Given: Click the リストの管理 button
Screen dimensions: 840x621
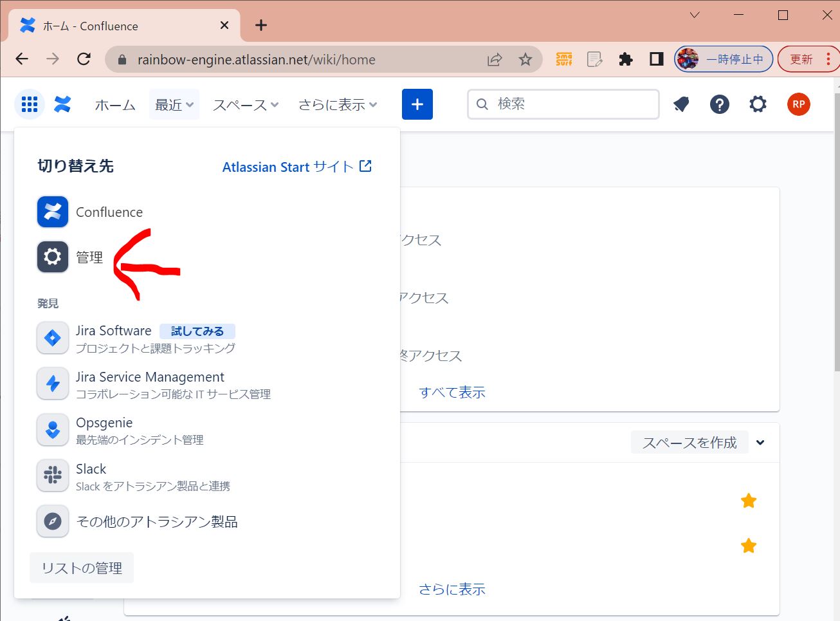Looking at the screenshot, I should 82,568.
